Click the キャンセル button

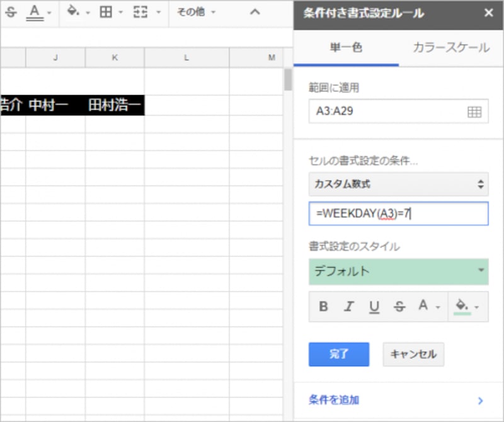point(413,354)
